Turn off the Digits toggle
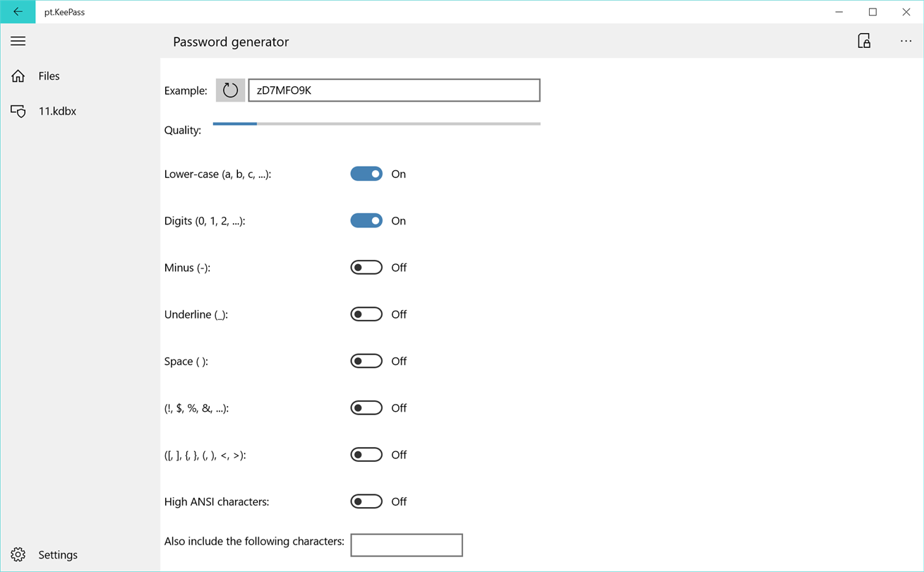The image size is (924, 572). click(366, 221)
